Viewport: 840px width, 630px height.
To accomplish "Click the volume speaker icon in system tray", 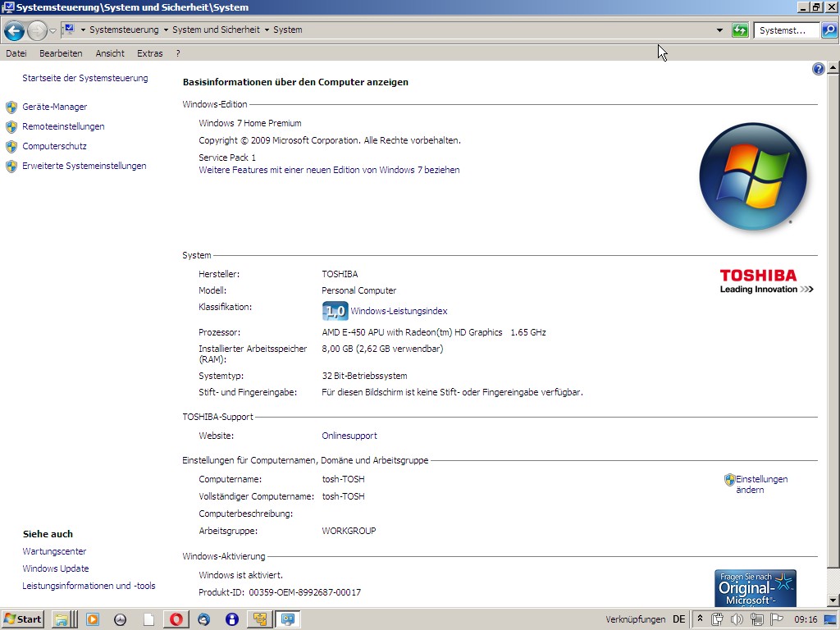I will tap(736, 619).
